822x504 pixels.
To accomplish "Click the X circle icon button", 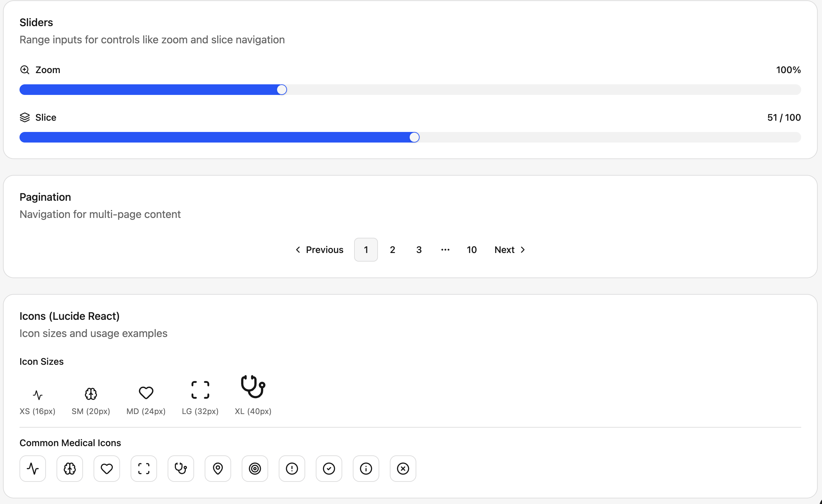I will click(x=403, y=468).
